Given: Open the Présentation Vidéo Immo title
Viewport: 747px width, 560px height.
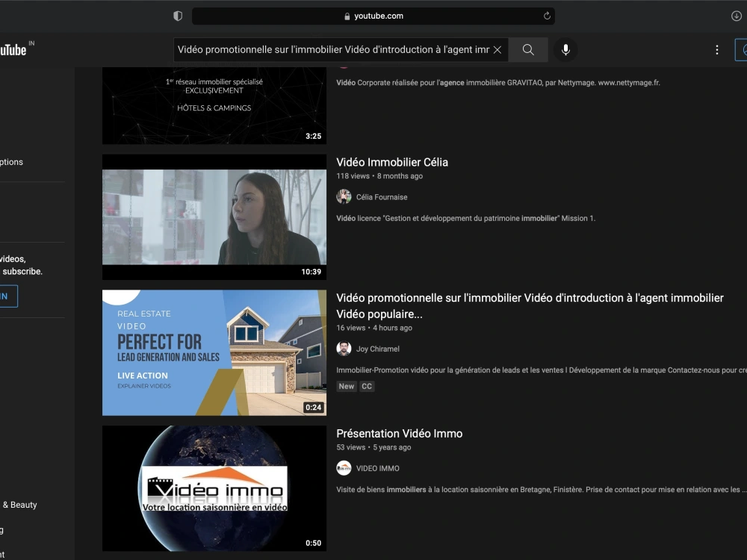Looking at the screenshot, I should (x=399, y=433).
